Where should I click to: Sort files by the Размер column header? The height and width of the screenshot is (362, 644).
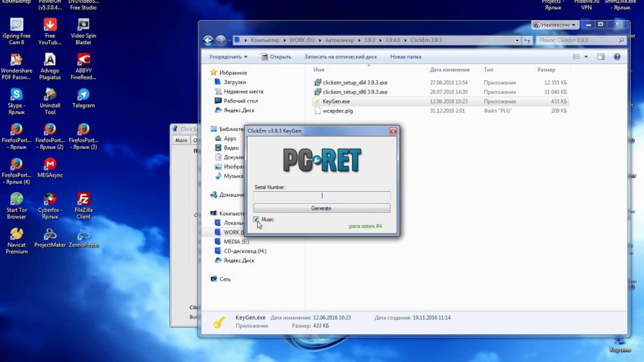click(546, 70)
